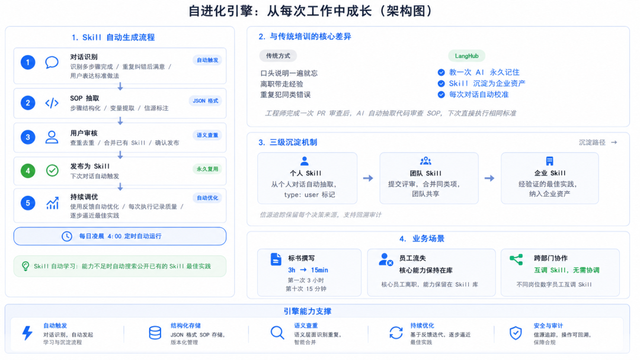Click the green LangHub pill

[467, 56]
